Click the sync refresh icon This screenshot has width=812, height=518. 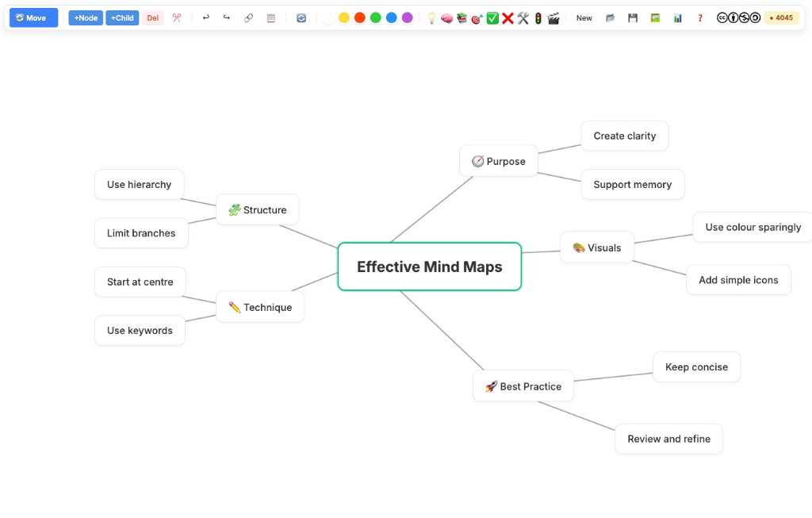click(301, 17)
